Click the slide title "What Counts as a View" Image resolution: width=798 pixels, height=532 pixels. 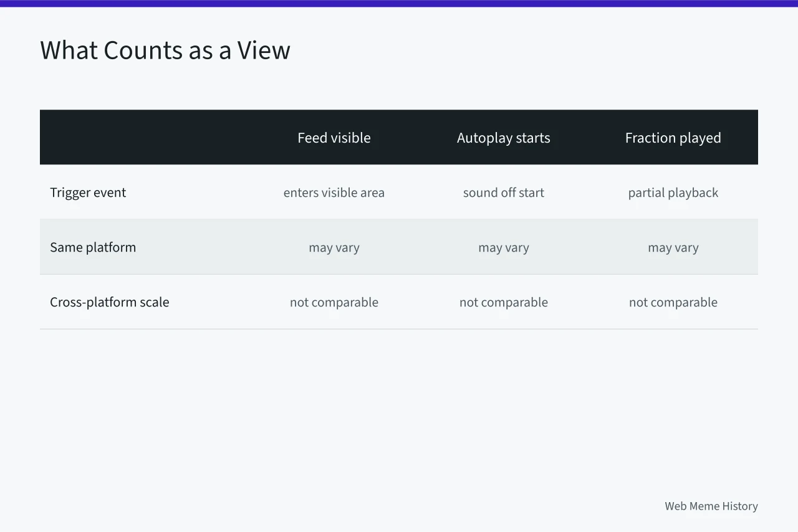165,50
